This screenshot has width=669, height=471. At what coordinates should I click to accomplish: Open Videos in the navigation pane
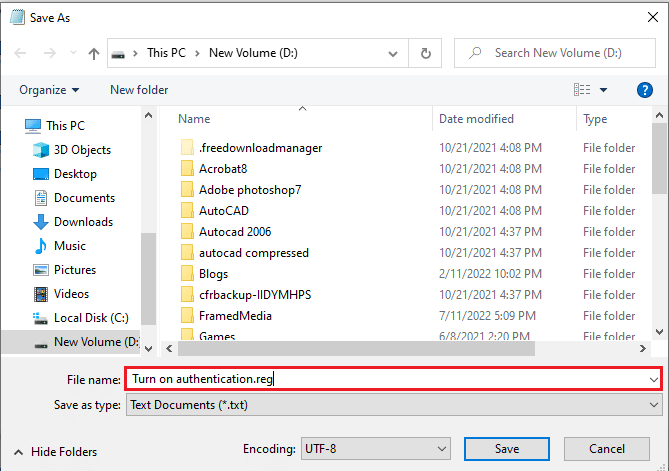click(71, 294)
